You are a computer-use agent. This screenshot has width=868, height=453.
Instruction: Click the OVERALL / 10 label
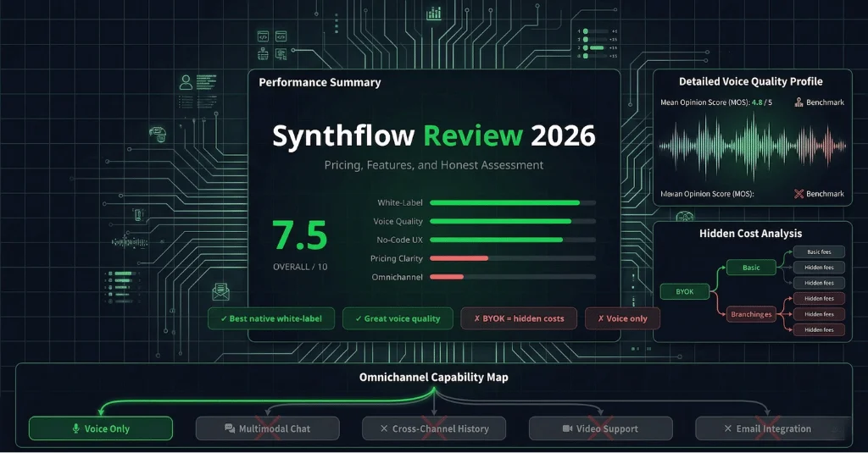click(300, 267)
